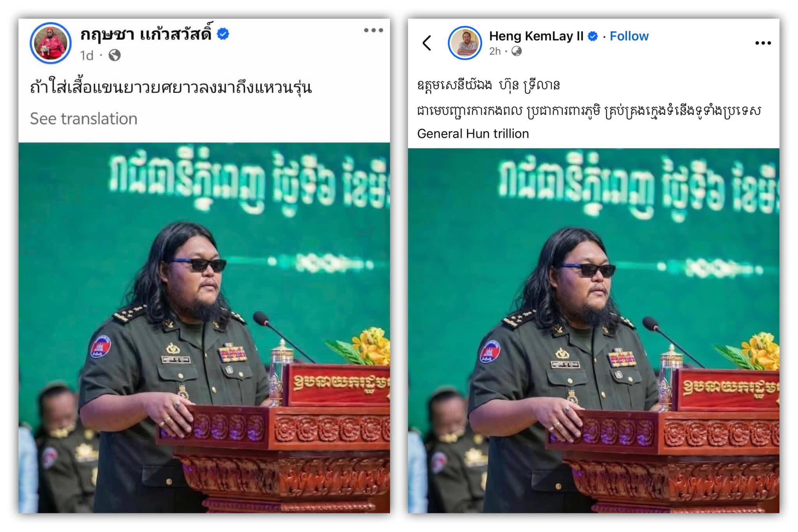Open the left post's three-dot options menu
The height and width of the screenshot is (532, 798).
pos(373,30)
